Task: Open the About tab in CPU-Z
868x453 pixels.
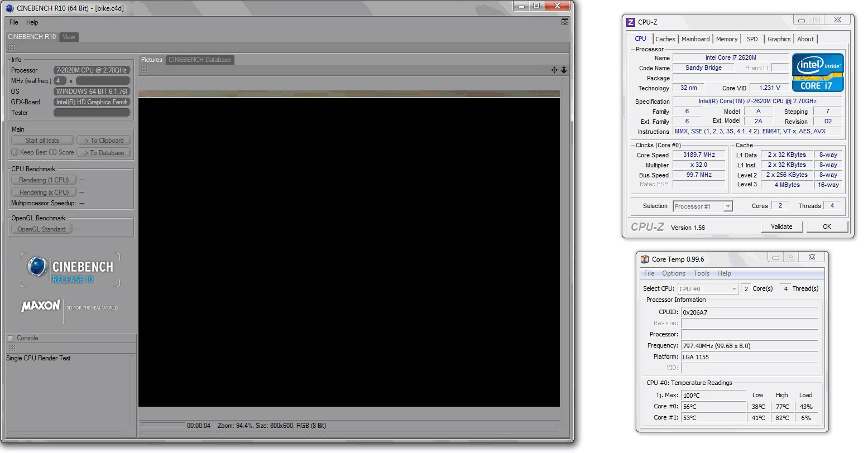Action: point(805,39)
